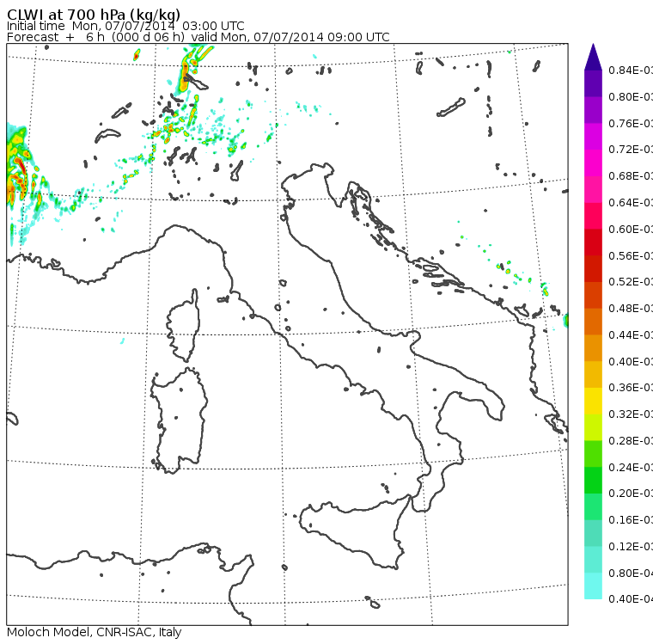Pick the bright green swatch between 0.20E-03 and 0.24E-03

pos(593,480)
